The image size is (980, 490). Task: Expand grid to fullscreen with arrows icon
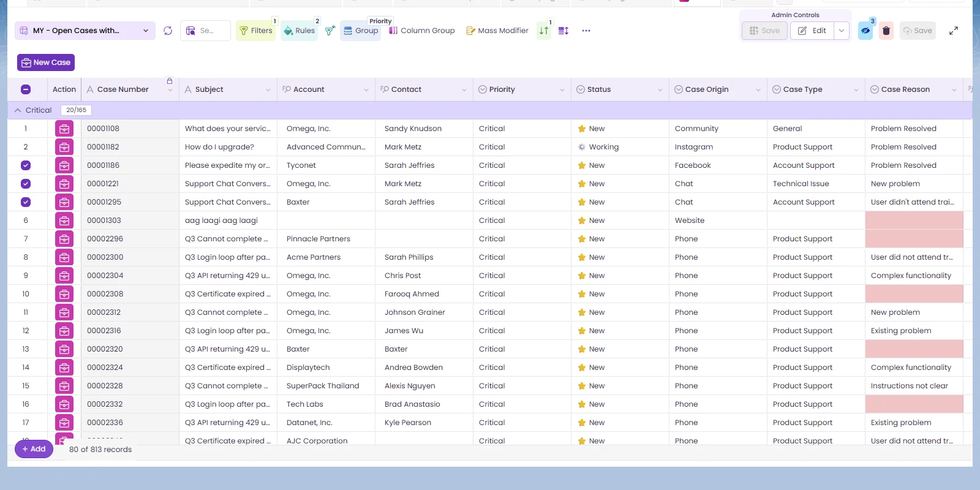point(954,31)
